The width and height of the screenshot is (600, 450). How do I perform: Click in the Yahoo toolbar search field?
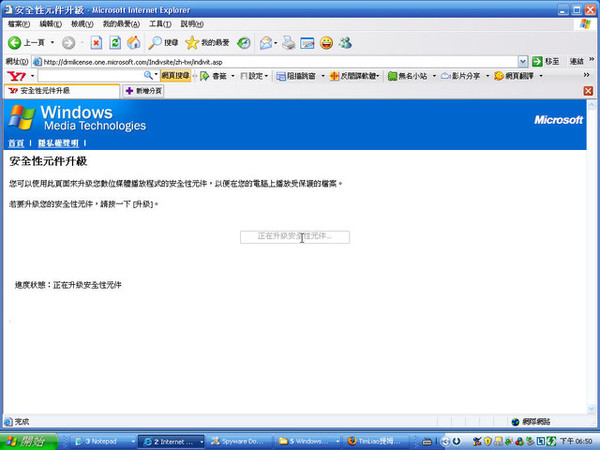[90, 76]
